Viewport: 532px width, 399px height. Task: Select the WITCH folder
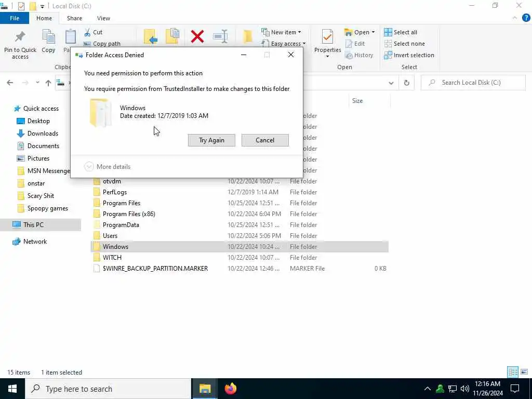(x=240, y=258)
